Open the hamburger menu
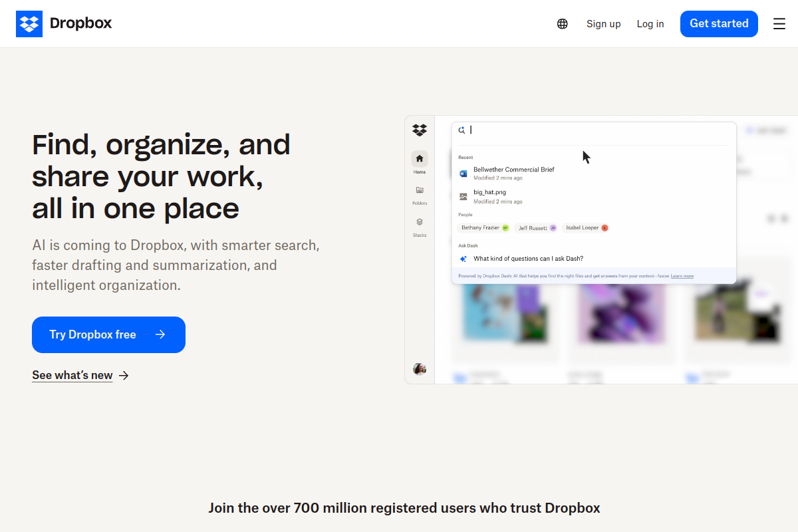 tap(779, 24)
